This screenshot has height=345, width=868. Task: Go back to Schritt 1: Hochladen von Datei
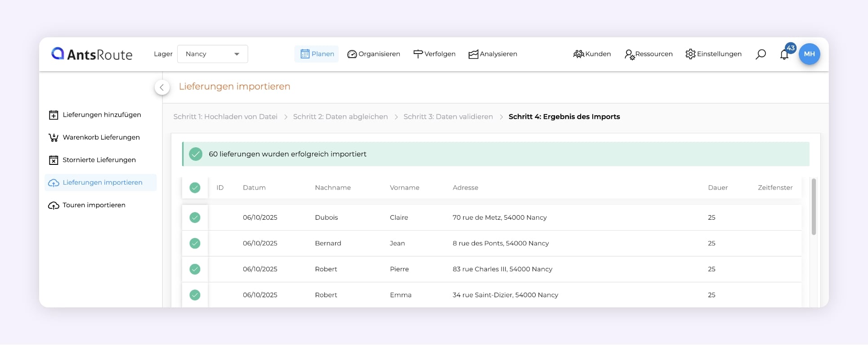tap(225, 117)
